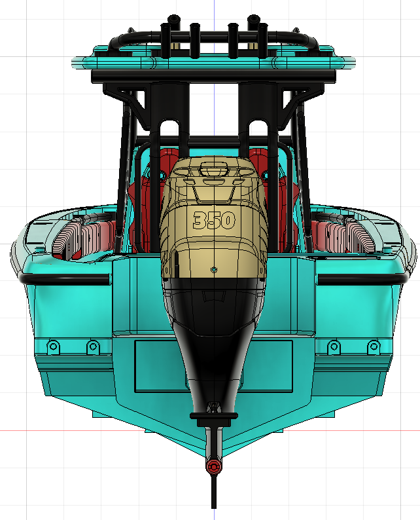Select the tan outboard engine cowling
Screen dimensions: 420x520
click(x=214, y=217)
